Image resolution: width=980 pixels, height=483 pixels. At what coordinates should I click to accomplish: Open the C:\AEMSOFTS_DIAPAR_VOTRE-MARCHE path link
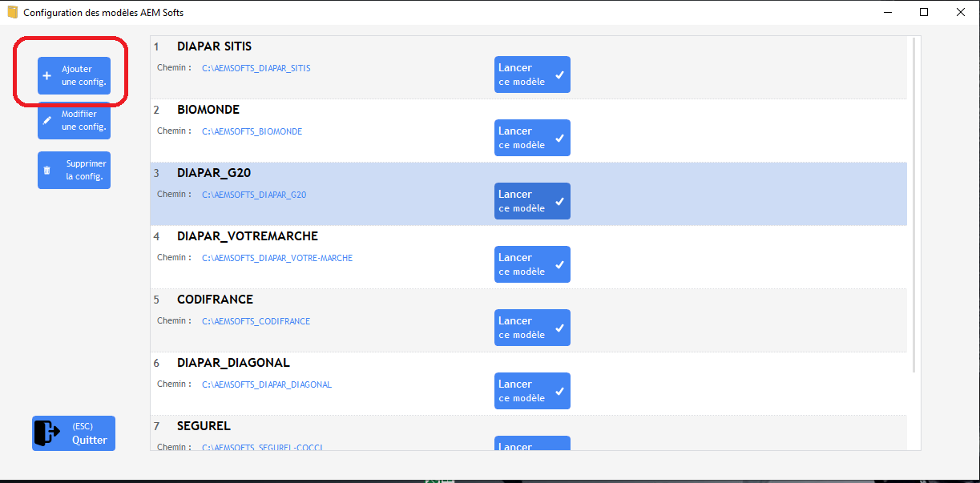point(276,258)
